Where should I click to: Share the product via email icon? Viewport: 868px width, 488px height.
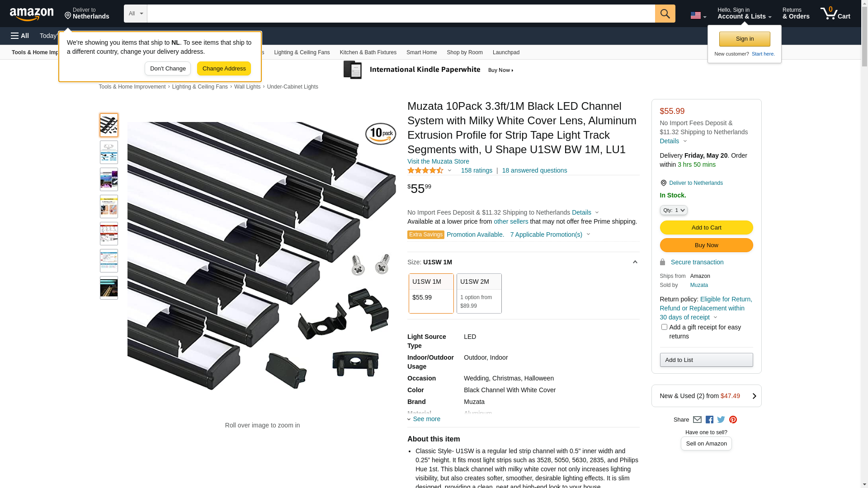[x=697, y=420]
